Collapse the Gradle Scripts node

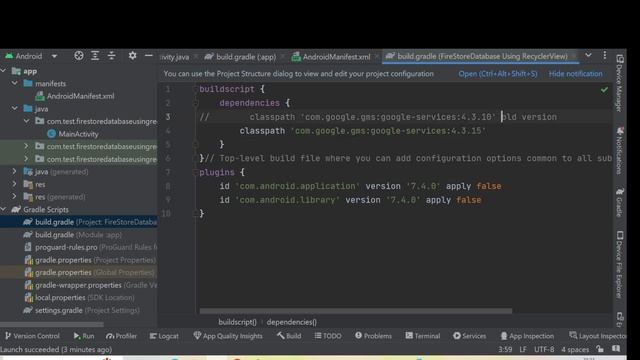[x=4, y=209]
